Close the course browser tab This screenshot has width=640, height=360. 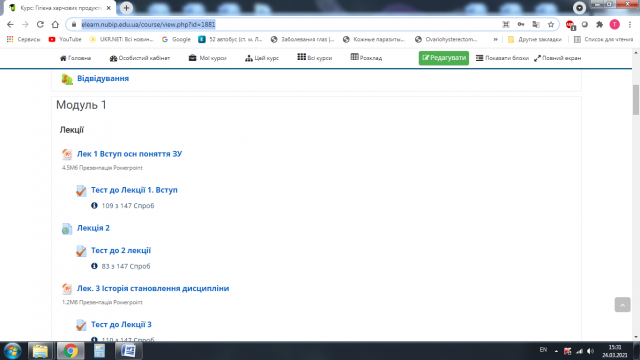point(109,8)
